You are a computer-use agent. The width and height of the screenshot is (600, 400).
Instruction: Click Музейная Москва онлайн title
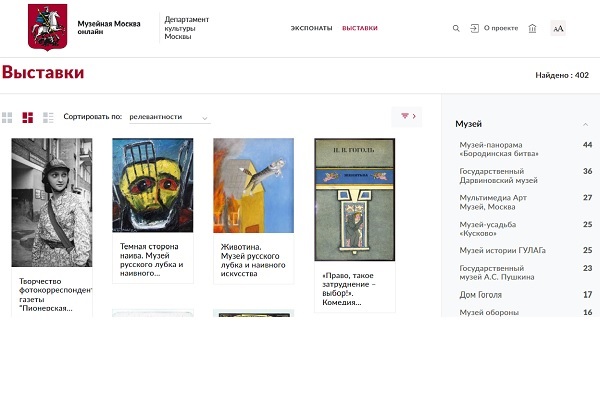[x=109, y=28]
